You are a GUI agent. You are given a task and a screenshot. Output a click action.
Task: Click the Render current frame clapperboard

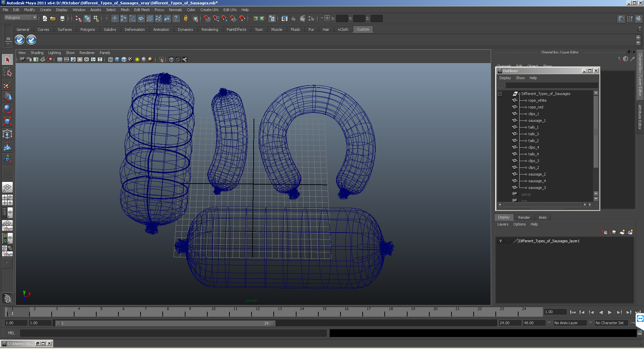(293, 18)
